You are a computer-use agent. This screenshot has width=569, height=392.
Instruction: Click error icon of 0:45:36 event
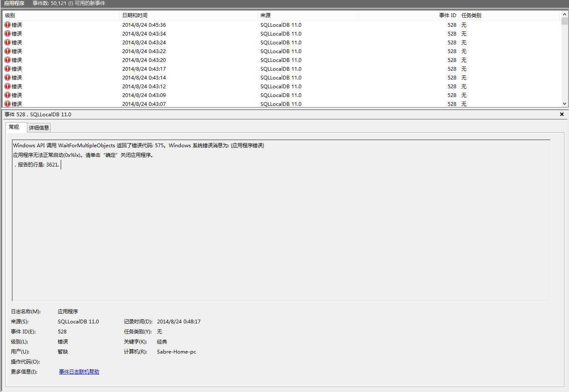[x=7, y=25]
